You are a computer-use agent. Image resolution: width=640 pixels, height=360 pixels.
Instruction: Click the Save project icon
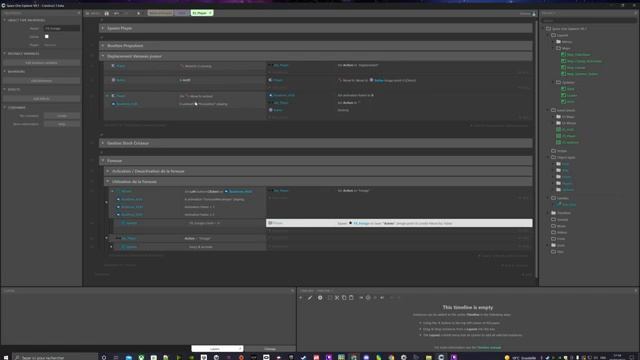coord(107,13)
